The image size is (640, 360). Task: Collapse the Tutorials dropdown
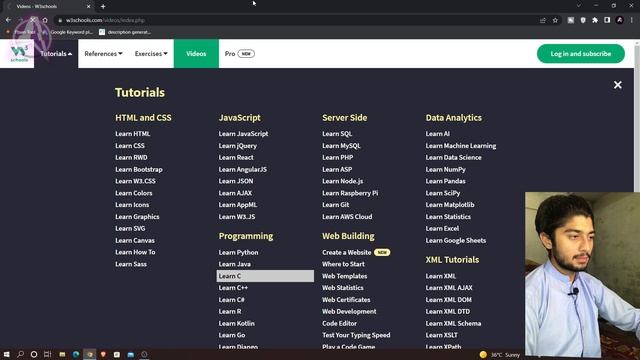tap(56, 53)
